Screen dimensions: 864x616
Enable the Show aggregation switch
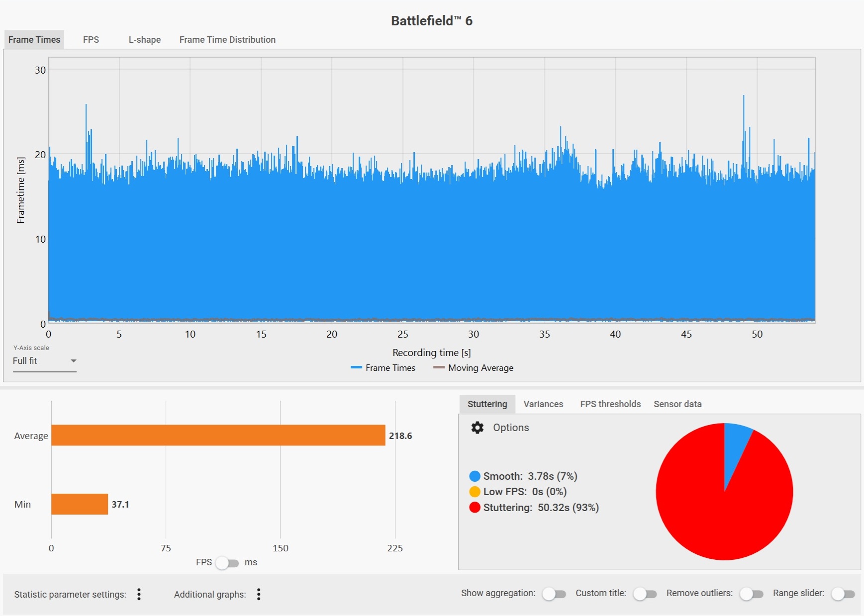(554, 594)
